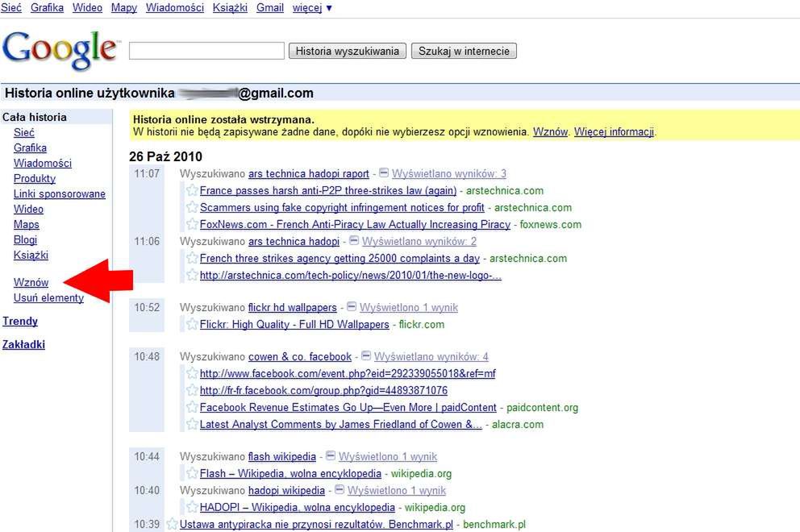Open Książki in the top navigation bar
This screenshot has width=800, height=532.
pos(230,7)
